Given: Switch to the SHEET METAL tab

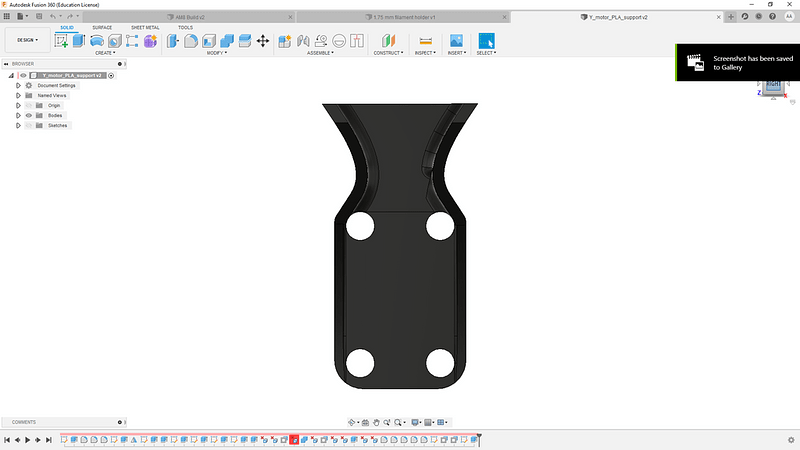Looking at the screenshot, I should click(145, 28).
